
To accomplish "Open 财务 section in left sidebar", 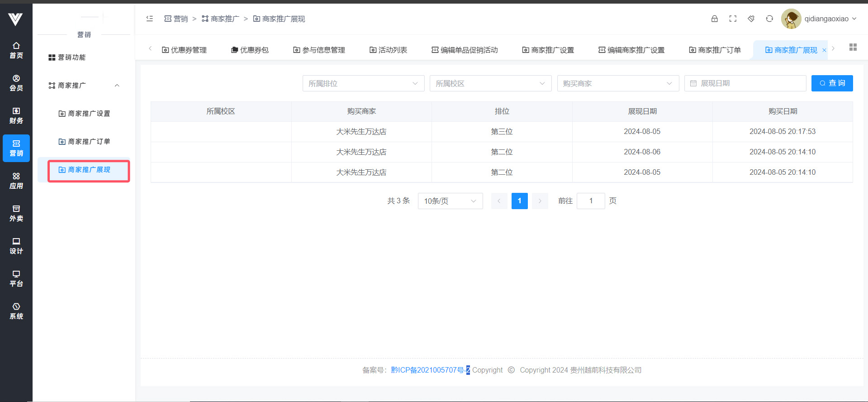I will pyautogui.click(x=16, y=115).
